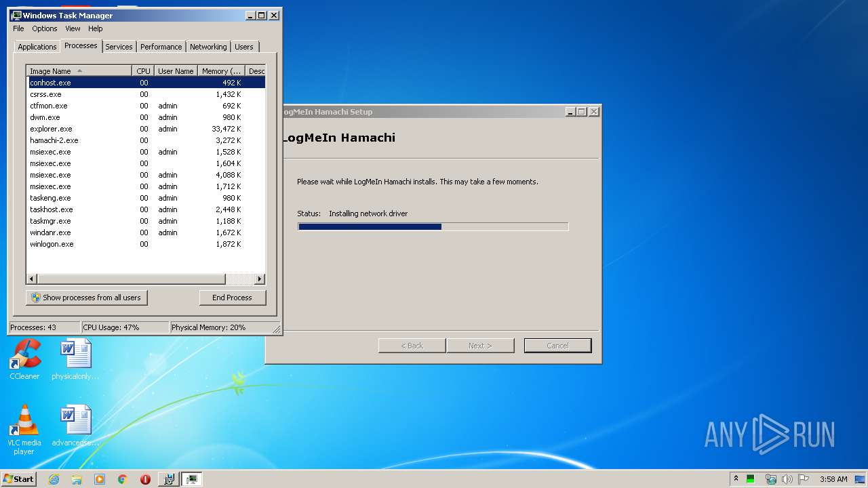
Task: Select the conhost.exe process row
Action: [x=146, y=83]
